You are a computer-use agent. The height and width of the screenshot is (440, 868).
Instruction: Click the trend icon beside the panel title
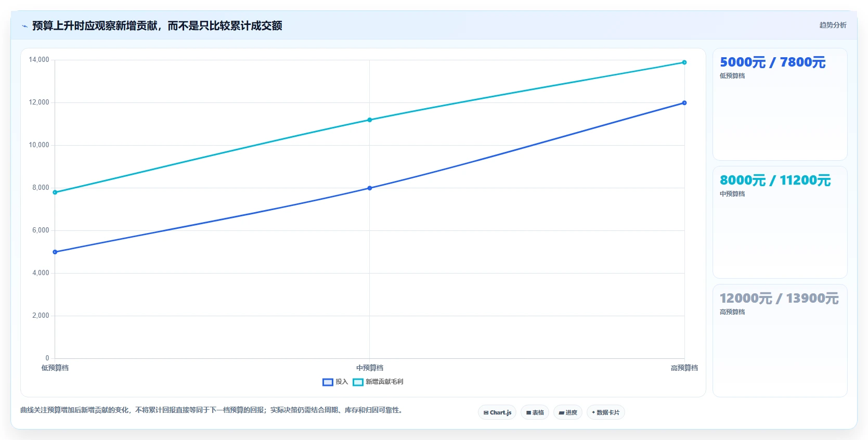24,26
